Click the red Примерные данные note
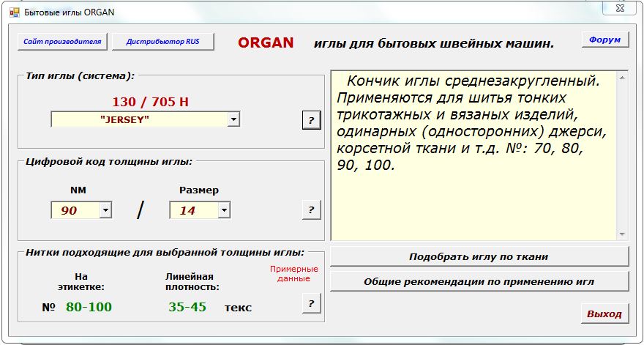Image resolution: width=644 pixels, height=345 pixels. click(293, 274)
